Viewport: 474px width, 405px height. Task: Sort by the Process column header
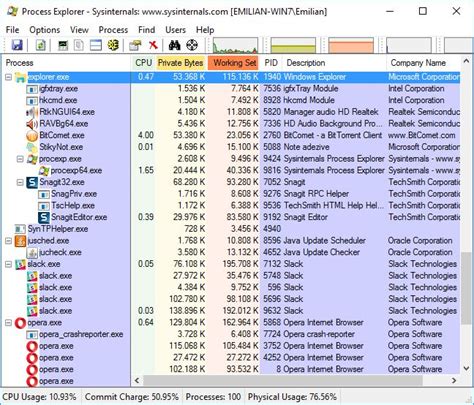click(67, 63)
